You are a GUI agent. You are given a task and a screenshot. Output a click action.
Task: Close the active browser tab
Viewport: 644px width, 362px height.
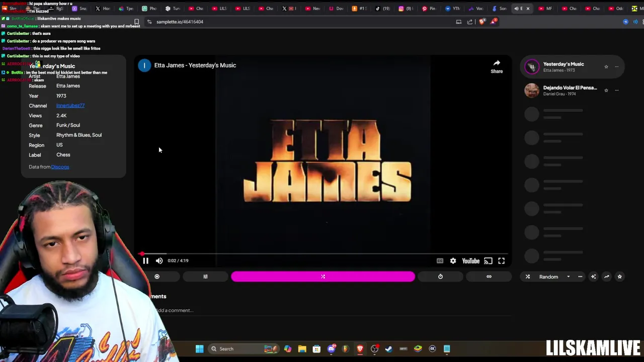tap(528, 9)
